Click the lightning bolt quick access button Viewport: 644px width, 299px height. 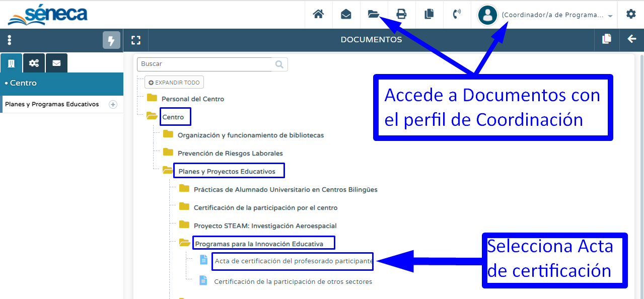point(111,40)
